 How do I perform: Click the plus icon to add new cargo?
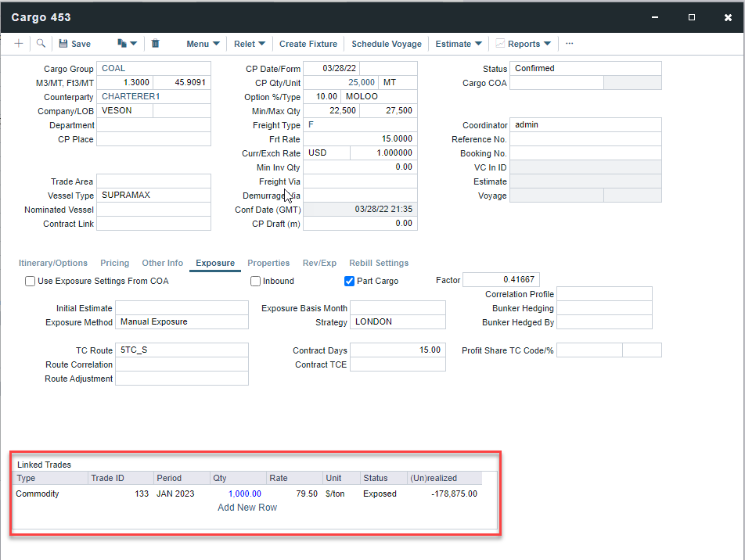(19, 44)
